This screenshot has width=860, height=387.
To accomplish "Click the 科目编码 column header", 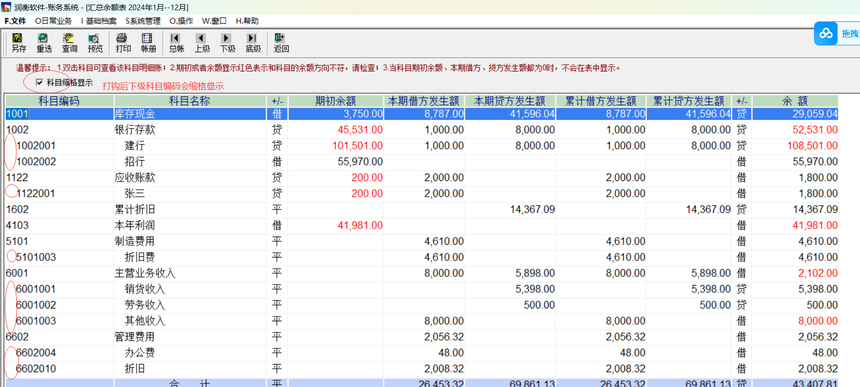I will point(59,101).
